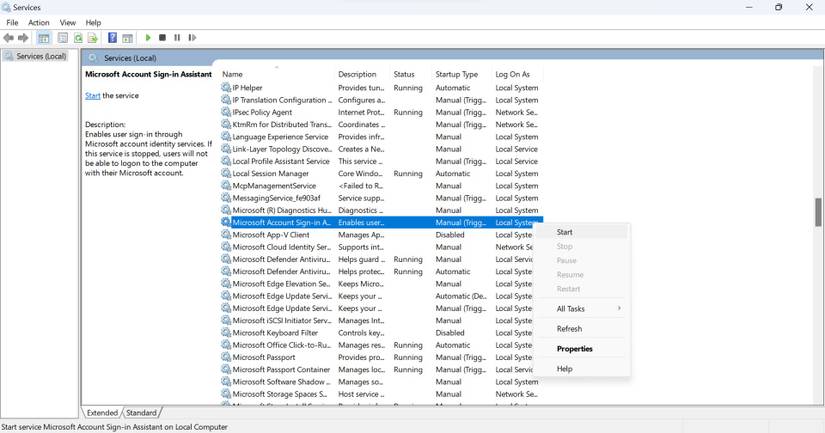Viewport: 825px width, 433px height.
Task: Click the Start the service link
Action: click(x=93, y=96)
